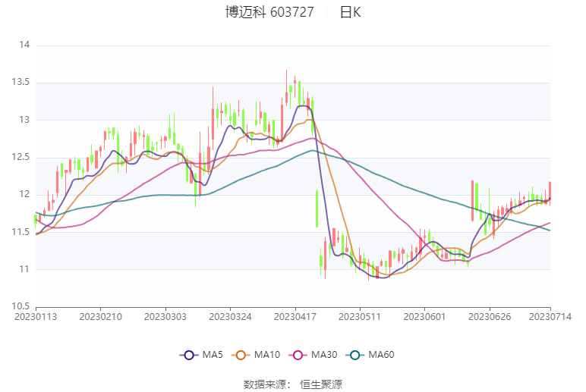The height and width of the screenshot is (392, 586).
Task: Click the 13.5 price label on the y-axis
Action: click(x=20, y=83)
